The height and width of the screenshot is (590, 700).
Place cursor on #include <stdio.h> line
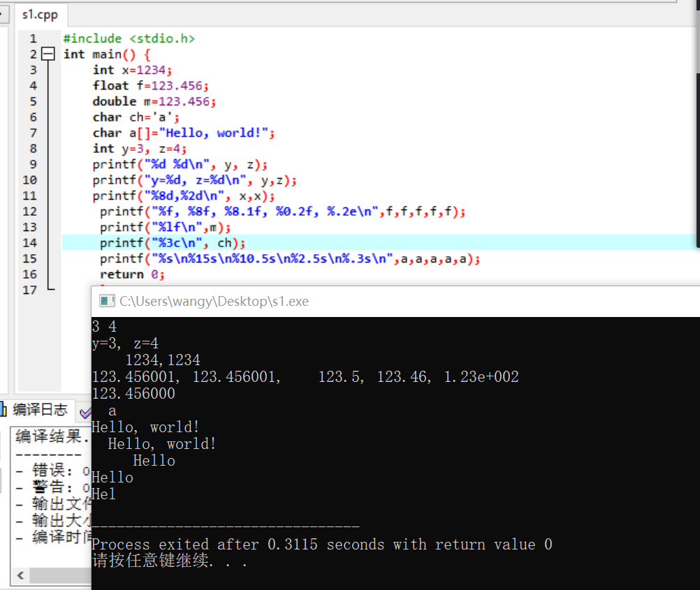point(129,38)
